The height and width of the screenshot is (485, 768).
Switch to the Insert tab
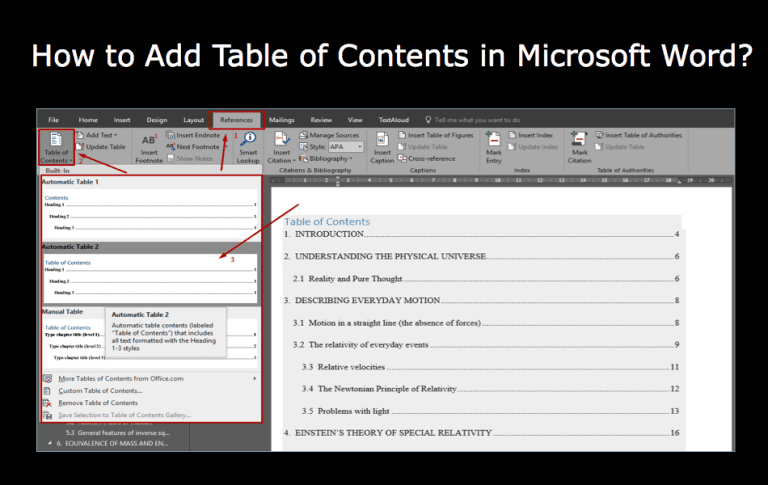click(x=122, y=120)
